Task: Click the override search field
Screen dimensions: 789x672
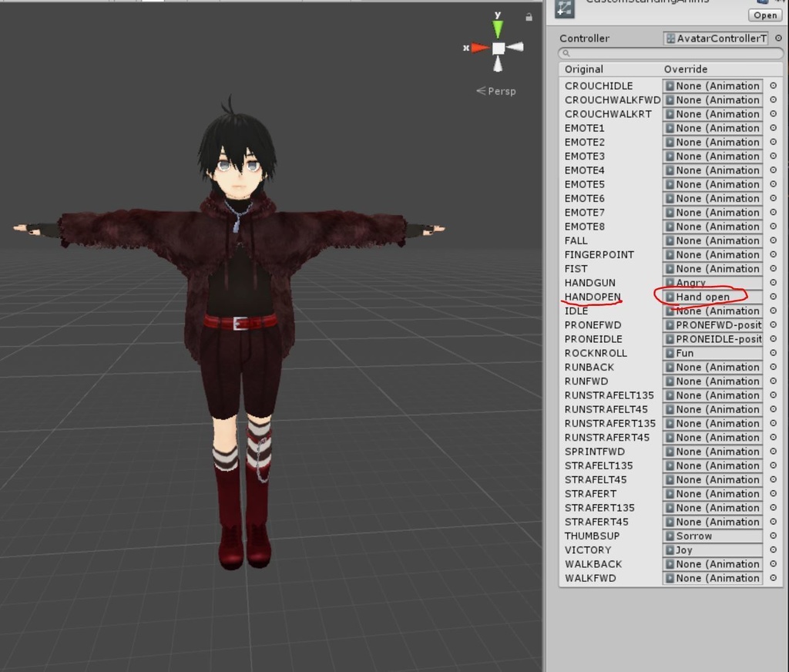Action: click(671, 53)
